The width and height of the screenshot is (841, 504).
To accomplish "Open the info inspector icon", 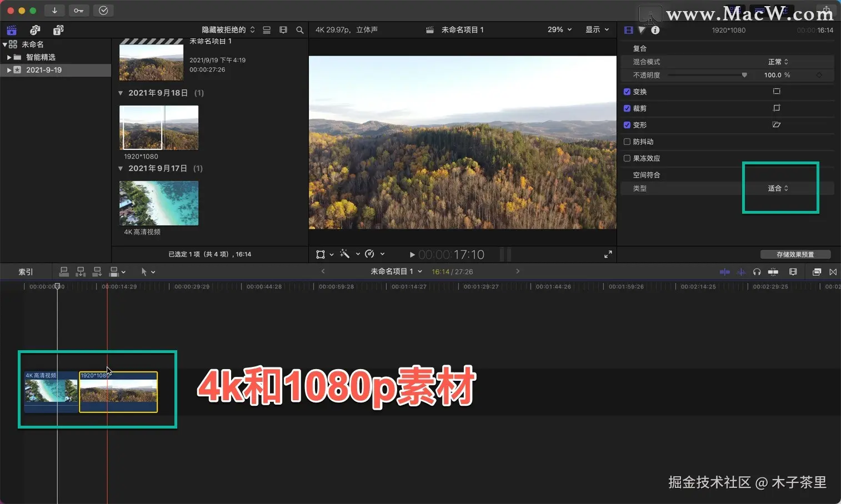I will (x=655, y=30).
